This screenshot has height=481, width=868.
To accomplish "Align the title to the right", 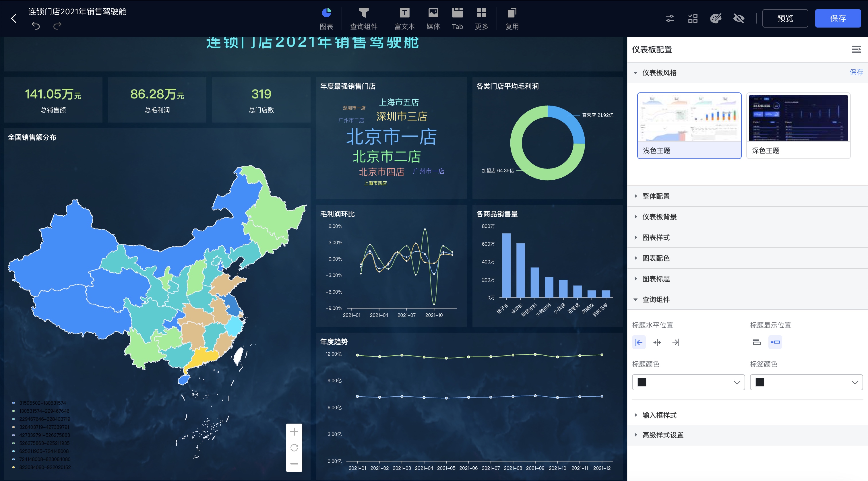I will point(676,342).
